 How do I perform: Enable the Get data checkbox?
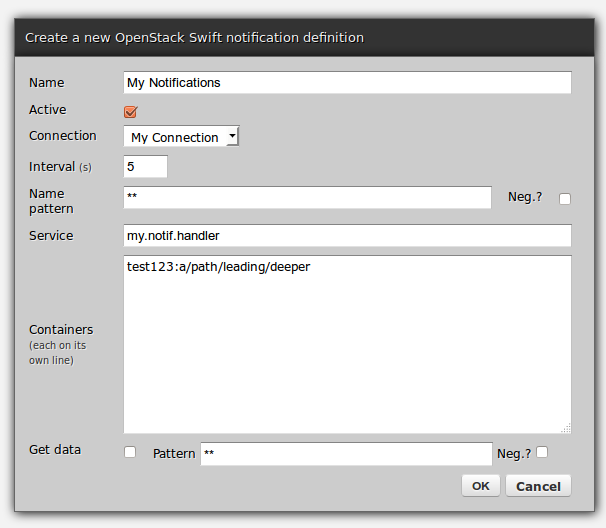[x=130, y=452]
